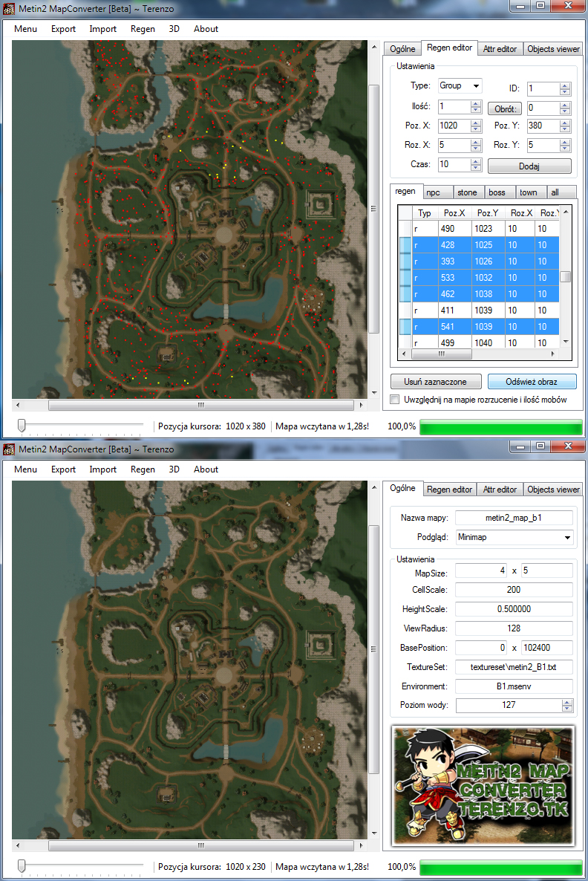
Task: Decrease Czas with its down arrow
Action: tap(476, 168)
